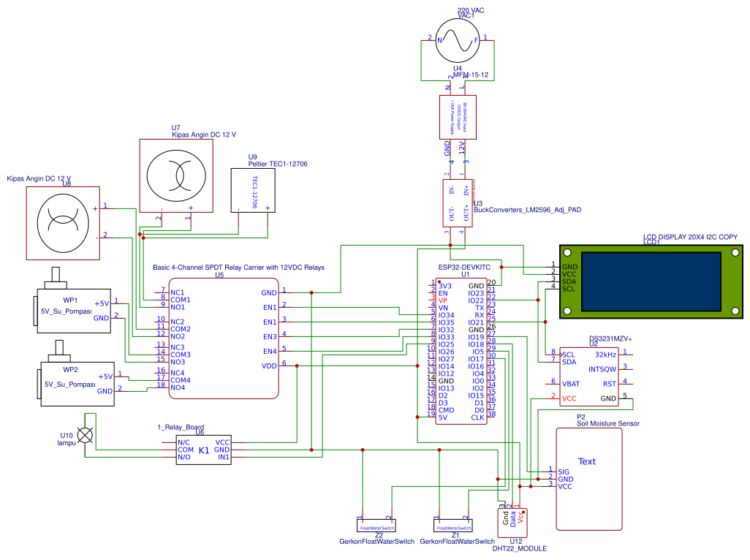The width and height of the screenshot is (750, 560).
Task: Click the 'VDD' pin label on relay carrier
Action: (x=269, y=366)
